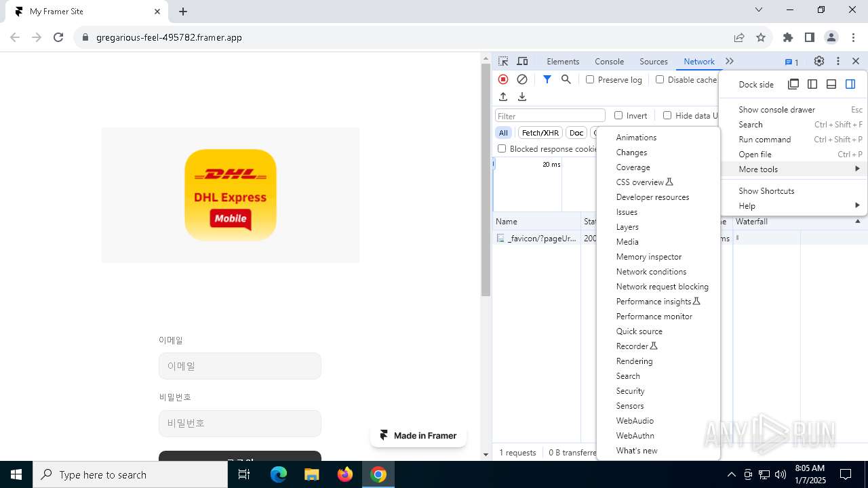Enable Preserve log checkbox
The width and height of the screenshot is (868, 488).
coord(590,79)
